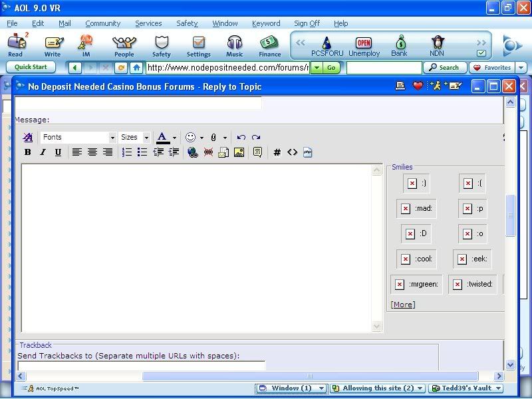Screen dimensions: 532x399
Task: Open the Music headphones icon
Action: [235, 45]
